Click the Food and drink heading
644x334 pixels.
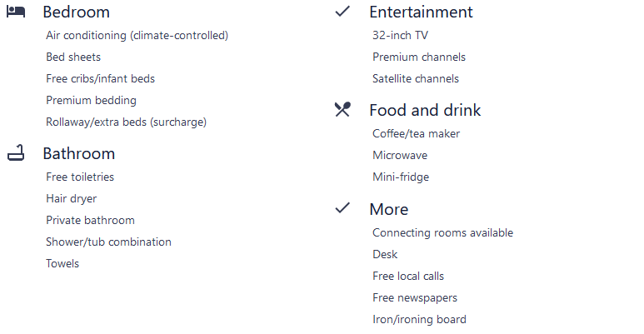coord(425,110)
